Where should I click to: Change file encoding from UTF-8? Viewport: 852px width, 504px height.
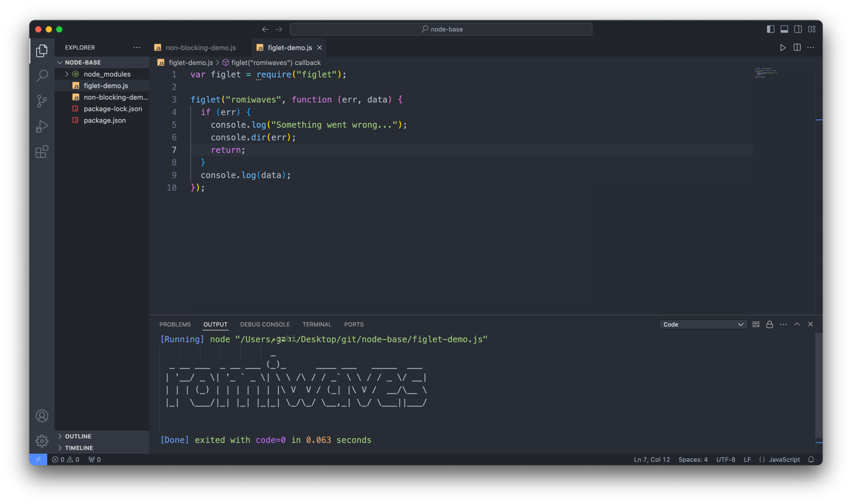725,459
